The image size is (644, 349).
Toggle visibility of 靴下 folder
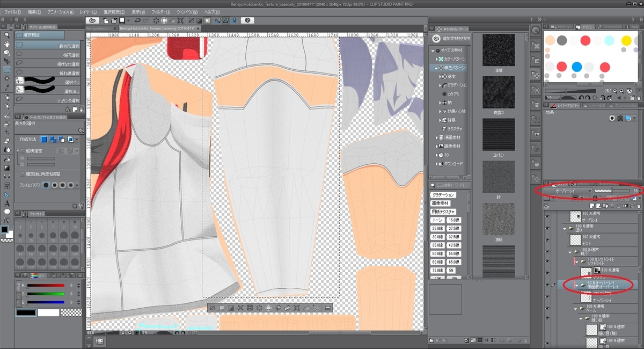click(547, 251)
